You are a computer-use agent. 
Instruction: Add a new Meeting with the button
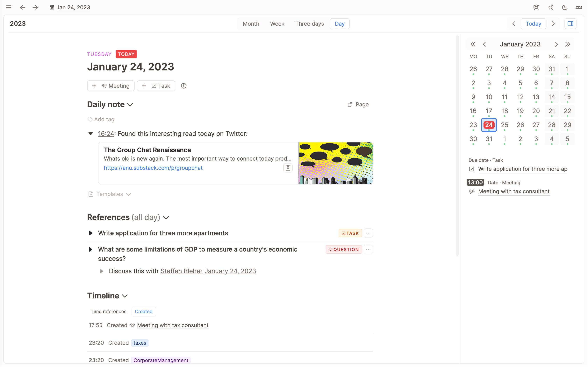(x=111, y=86)
